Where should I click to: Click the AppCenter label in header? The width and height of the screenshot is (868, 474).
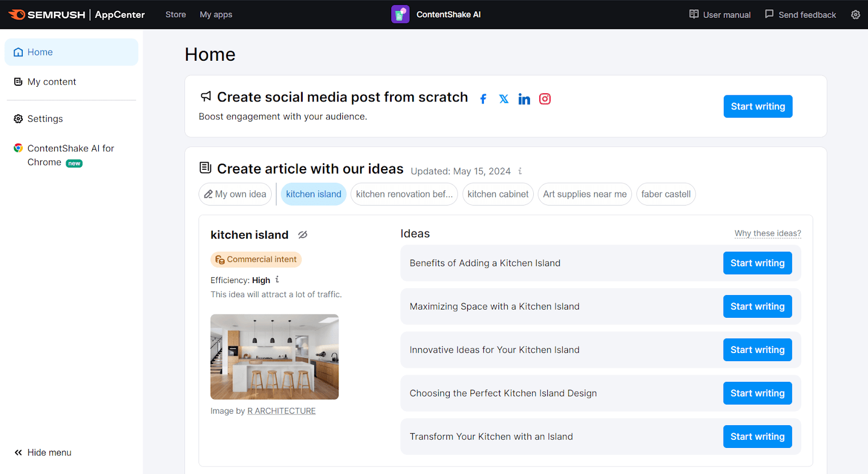tap(120, 15)
